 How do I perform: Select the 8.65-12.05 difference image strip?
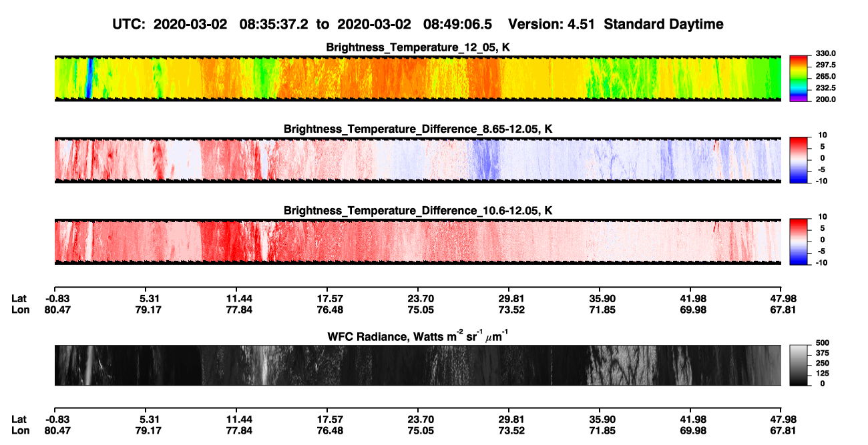pos(418,160)
